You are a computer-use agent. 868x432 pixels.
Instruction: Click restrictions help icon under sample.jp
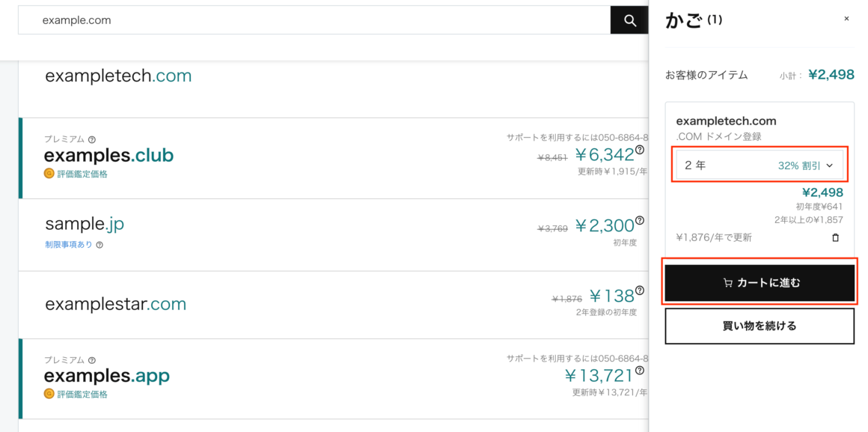tap(100, 245)
